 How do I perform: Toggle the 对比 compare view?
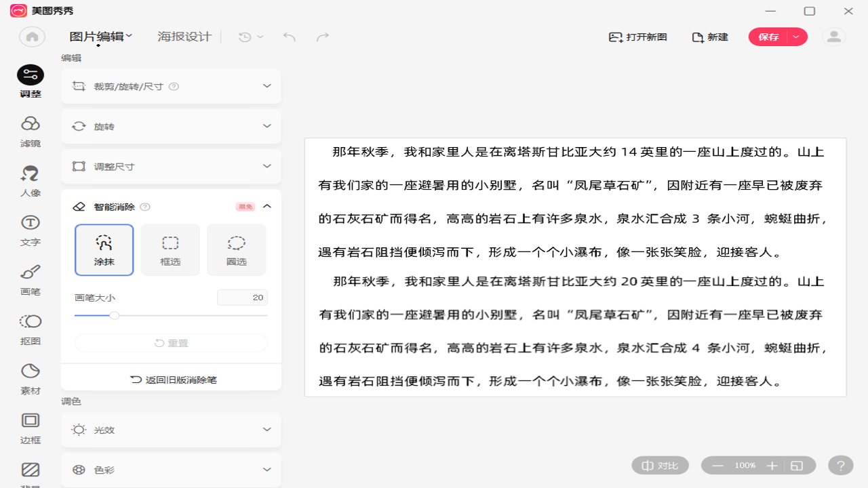click(660, 466)
